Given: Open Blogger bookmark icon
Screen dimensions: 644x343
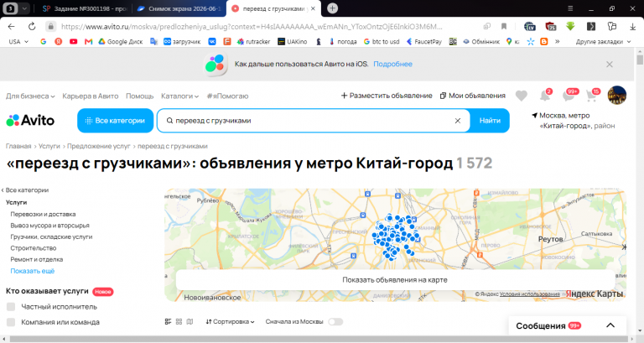Looking at the screenshot, I should 543,41.
